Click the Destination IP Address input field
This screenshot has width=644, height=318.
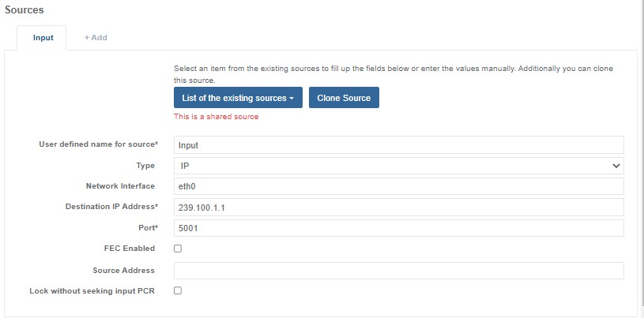click(x=398, y=207)
